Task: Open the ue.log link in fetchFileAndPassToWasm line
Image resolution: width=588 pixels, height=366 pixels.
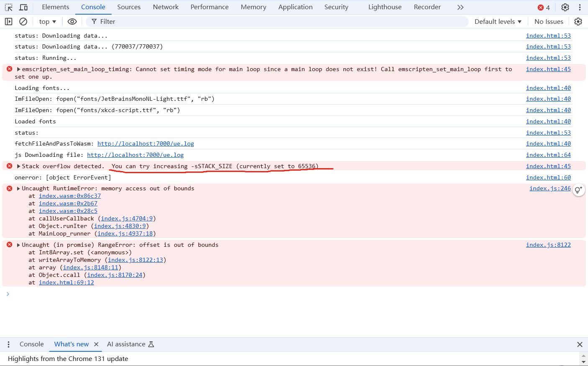Action: click(146, 143)
